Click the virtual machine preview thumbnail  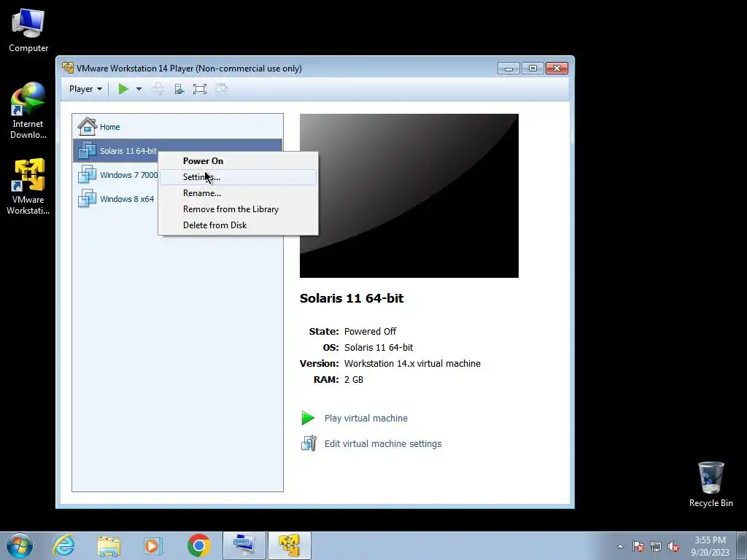coord(409,195)
